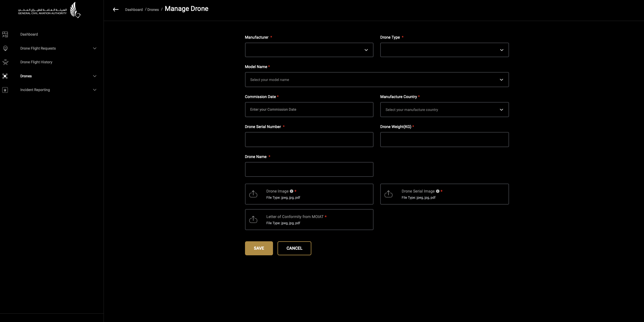Click the Drone Serial Number field
This screenshot has height=322, width=644.
pos(309,140)
